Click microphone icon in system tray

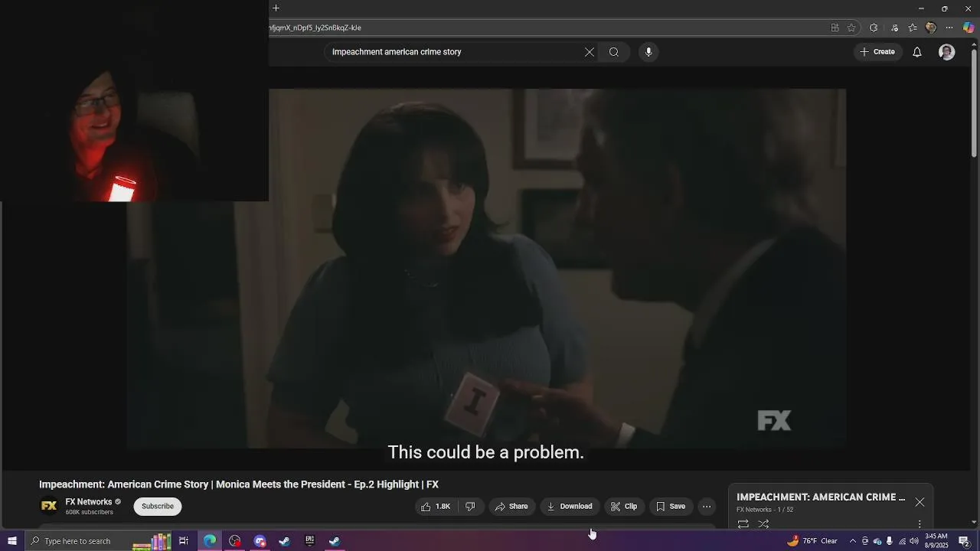pyautogui.click(x=890, y=541)
